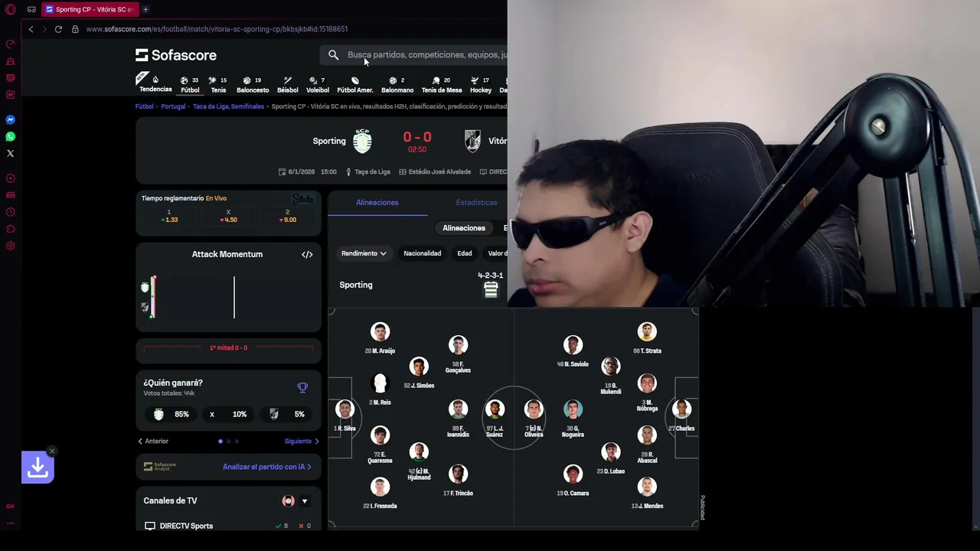Click the sofascore.com URL address field

click(x=217, y=29)
